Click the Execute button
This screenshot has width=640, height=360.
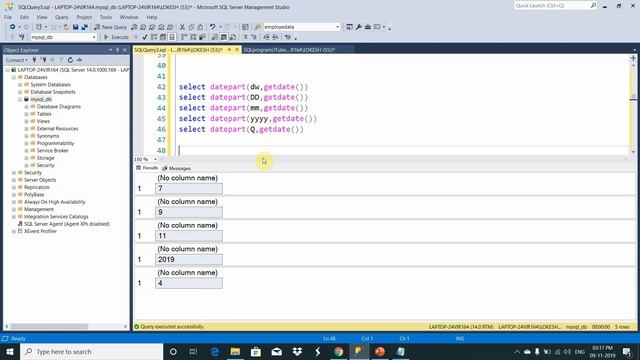point(116,37)
